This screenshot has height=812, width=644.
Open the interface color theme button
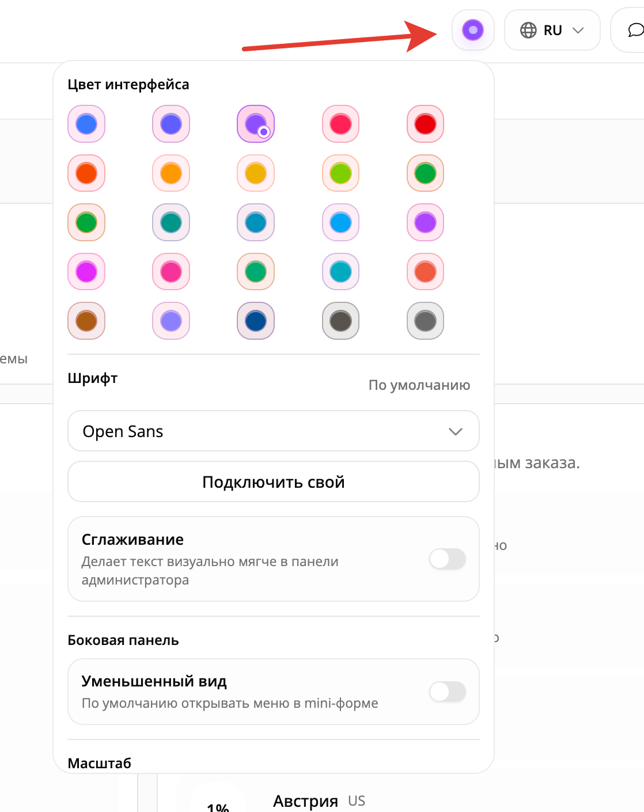point(473,30)
